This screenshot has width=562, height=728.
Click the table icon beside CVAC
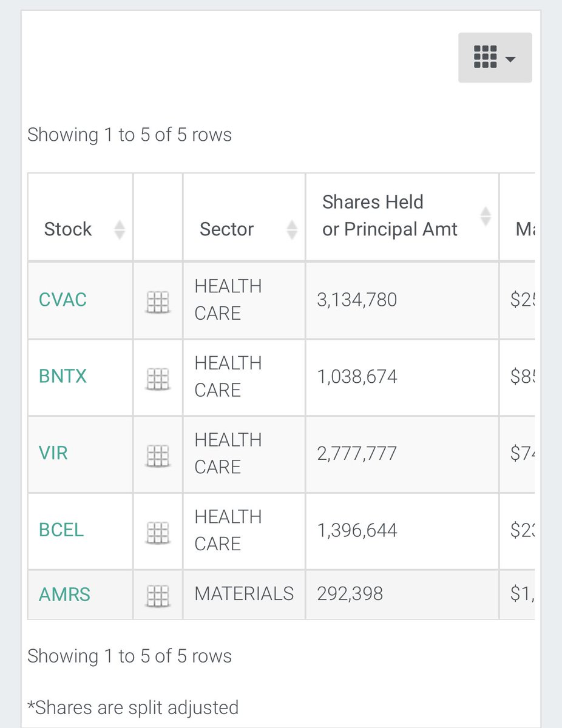158,301
